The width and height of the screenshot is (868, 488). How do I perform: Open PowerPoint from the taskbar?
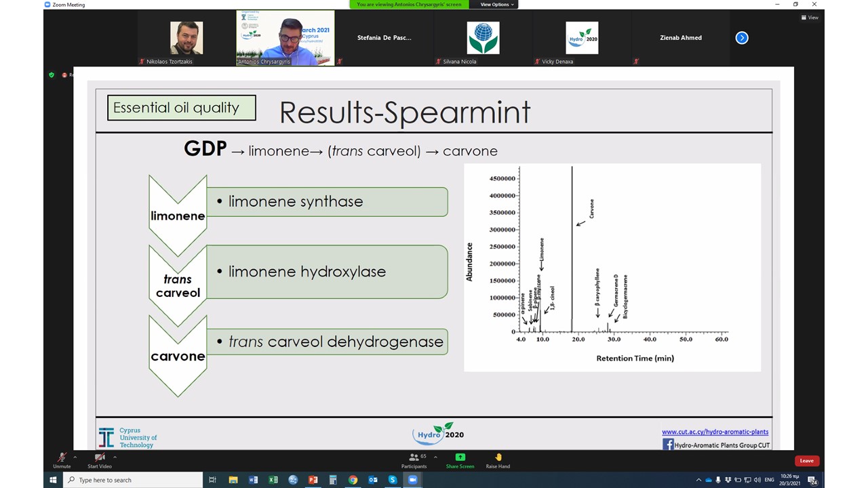point(313,480)
